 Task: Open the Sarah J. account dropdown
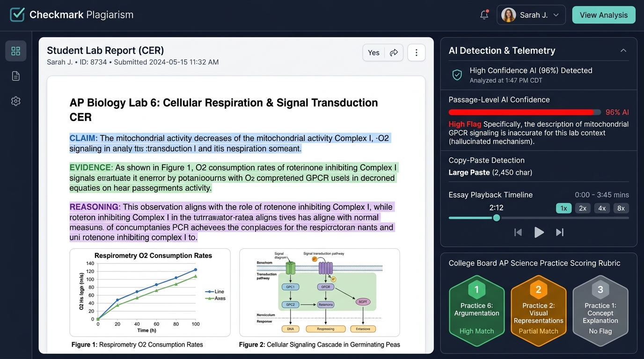531,15
